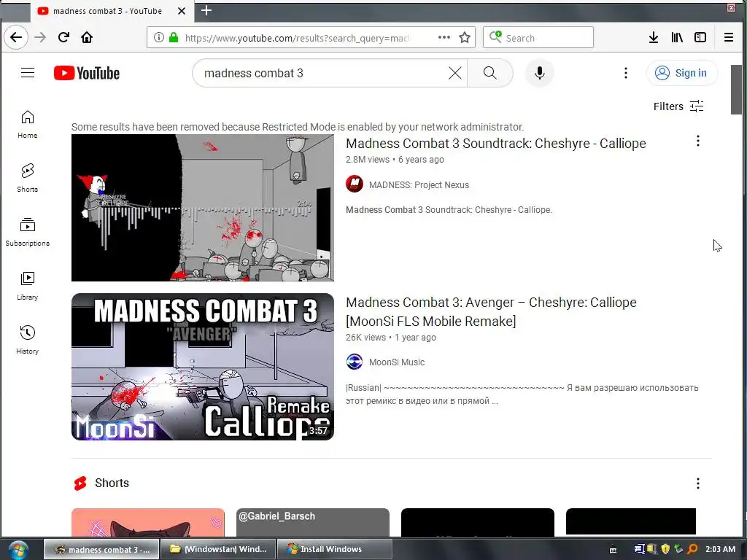Click the green padlock security icon
The height and width of the screenshot is (560, 747).
(x=174, y=38)
